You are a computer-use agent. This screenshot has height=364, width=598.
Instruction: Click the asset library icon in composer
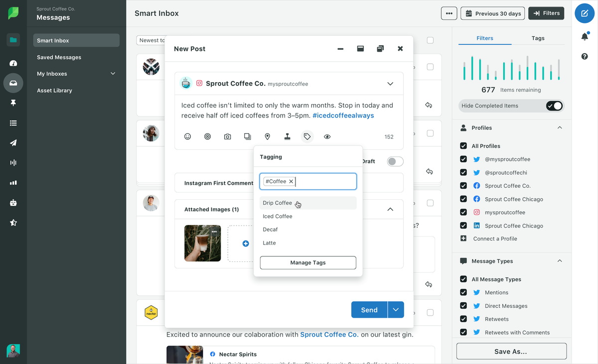click(x=248, y=136)
